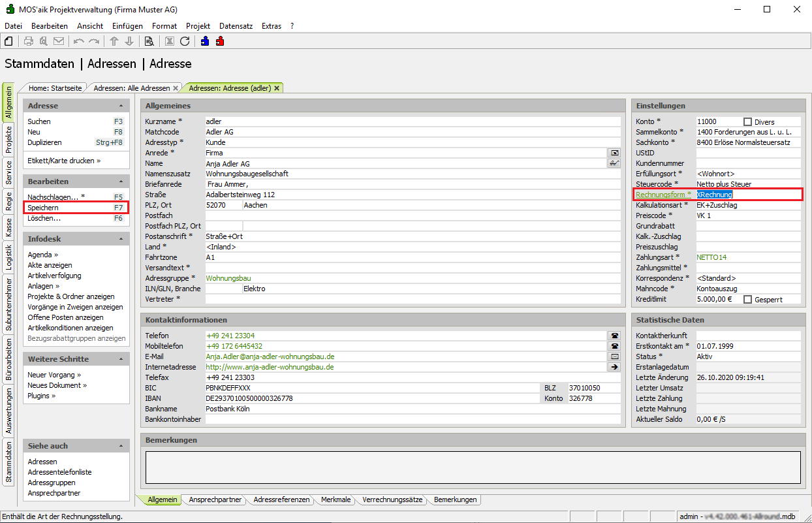Open the Datensatz menu
This screenshot has height=523, width=812.
(236, 26)
